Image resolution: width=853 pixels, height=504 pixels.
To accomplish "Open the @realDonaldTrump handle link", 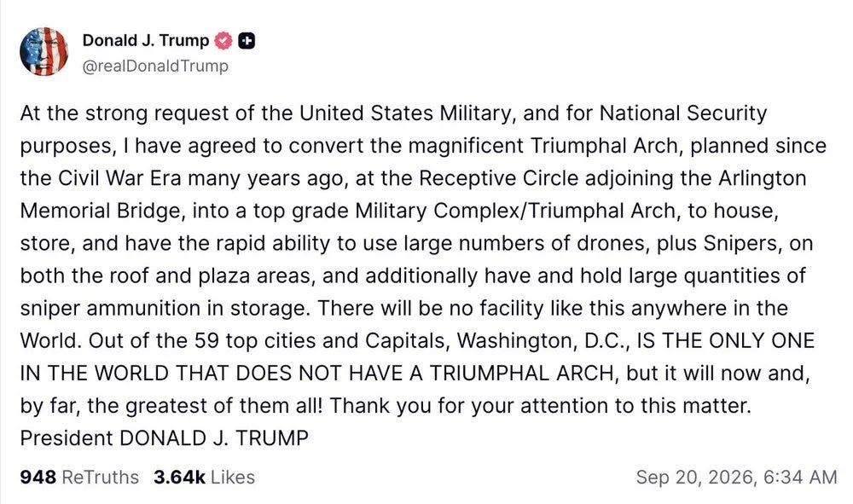I will click(x=155, y=66).
